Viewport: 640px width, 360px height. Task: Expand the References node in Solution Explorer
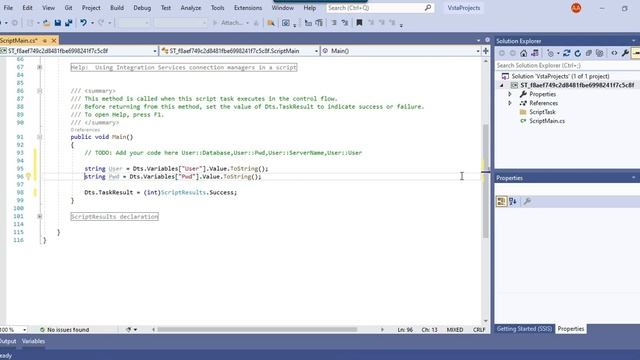[x=510, y=103]
